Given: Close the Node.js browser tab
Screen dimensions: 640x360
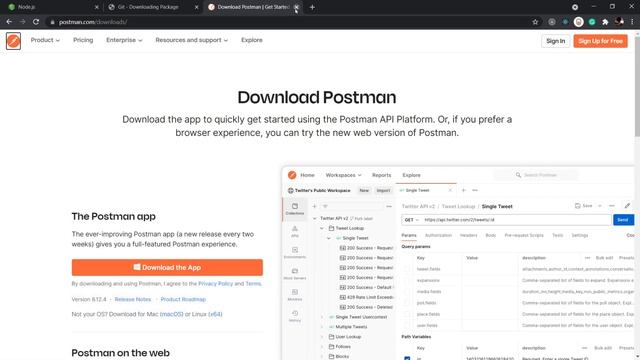Looking at the screenshot, I should (97, 7).
